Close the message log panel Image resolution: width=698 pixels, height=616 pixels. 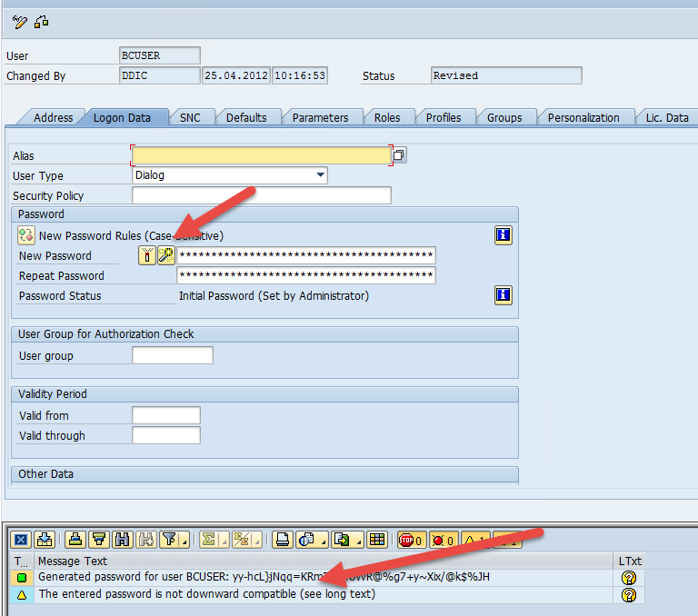[x=21, y=540]
